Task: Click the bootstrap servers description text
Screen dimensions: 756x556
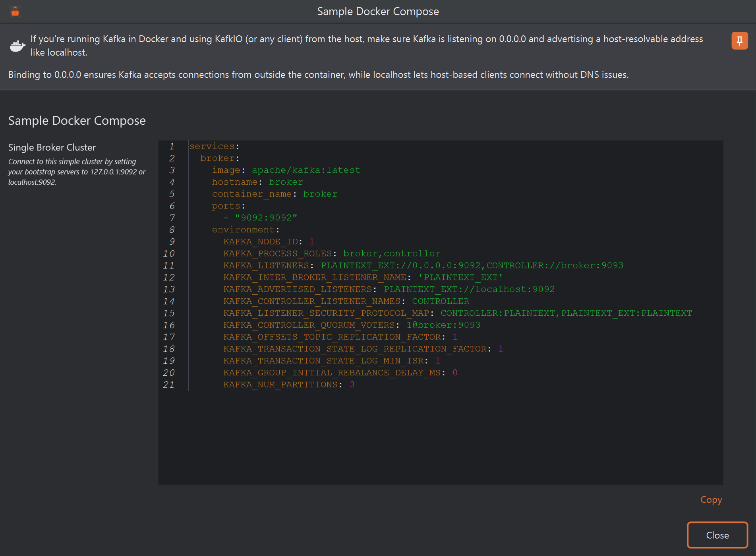Action: tap(77, 172)
